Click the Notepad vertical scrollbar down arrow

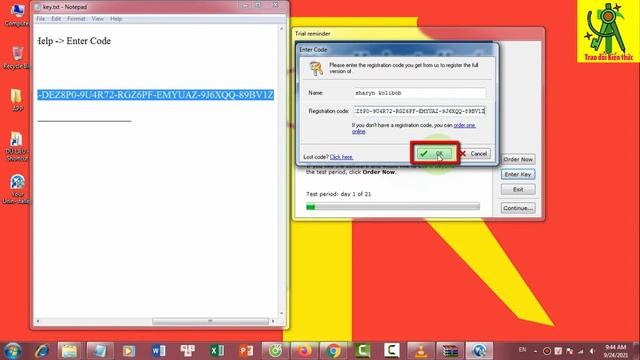[281, 313]
